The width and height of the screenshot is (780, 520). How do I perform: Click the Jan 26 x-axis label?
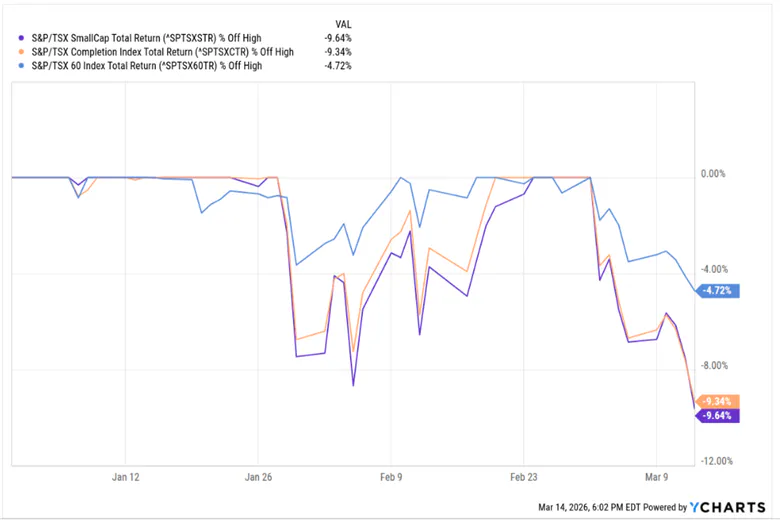click(259, 478)
